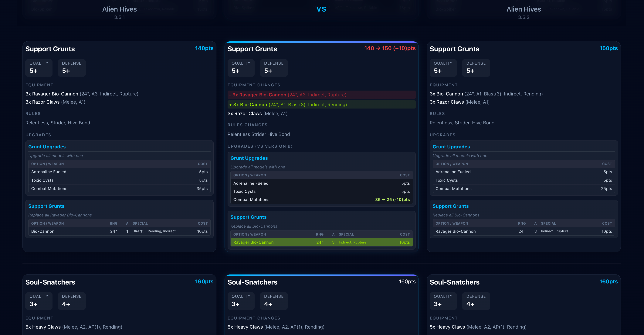The height and width of the screenshot is (335, 644).
Task: Click the Soul-Snatchers title in the comparison card
Action: [252, 282]
